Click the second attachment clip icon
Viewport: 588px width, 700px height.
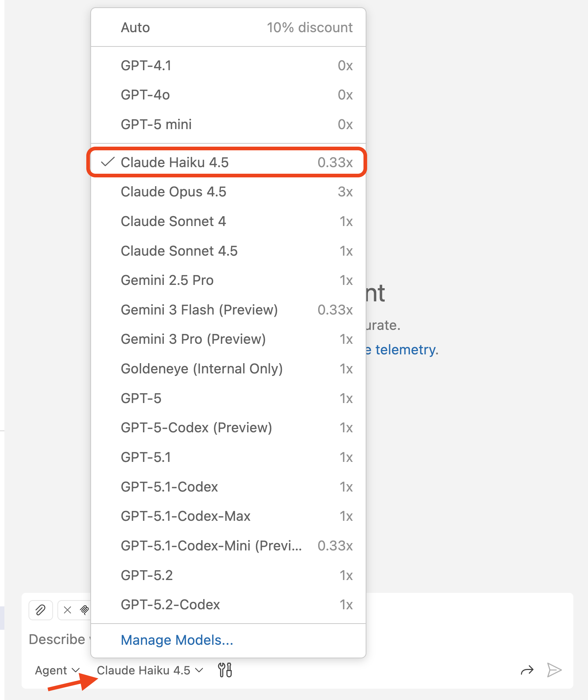click(x=85, y=610)
